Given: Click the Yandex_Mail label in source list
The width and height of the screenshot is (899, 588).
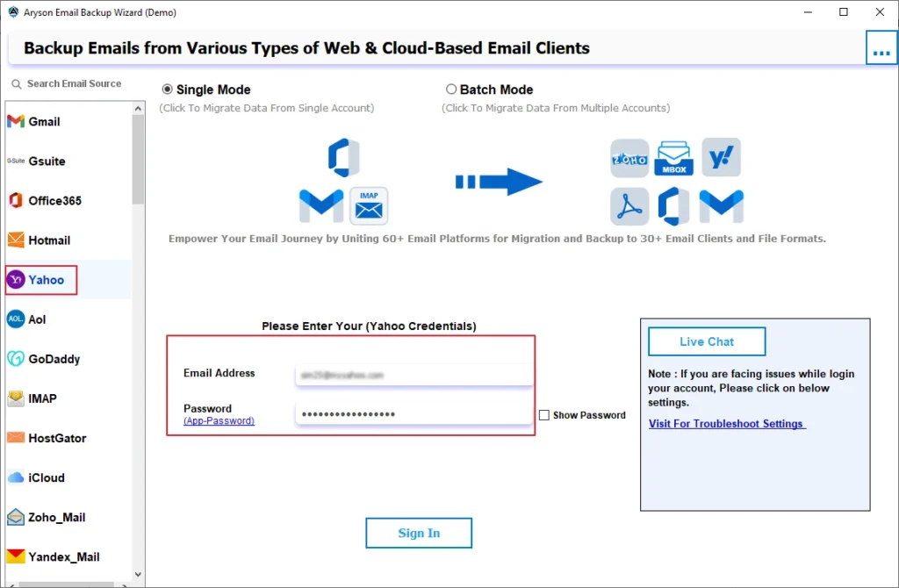Looking at the screenshot, I should pyautogui.click(x=64, y=556).
